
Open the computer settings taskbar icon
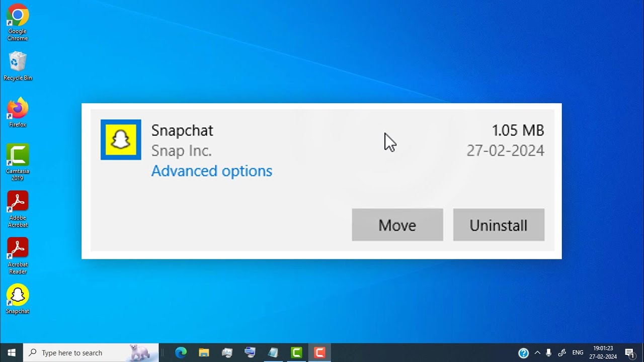point(250,352)
